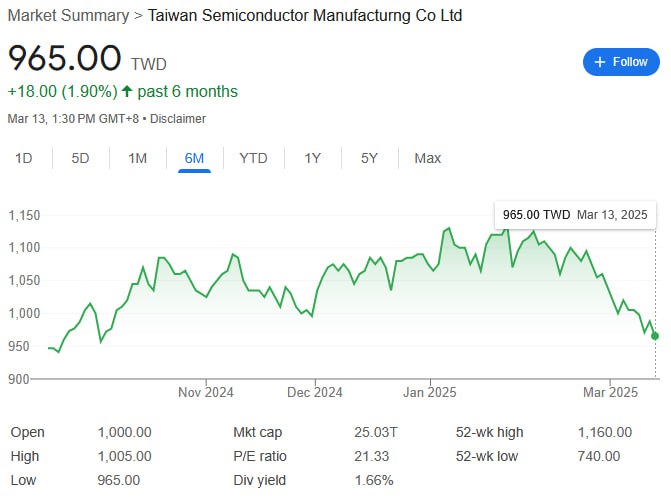Switch to the 1D time range
671x502 pixels.
pos(23,158)
